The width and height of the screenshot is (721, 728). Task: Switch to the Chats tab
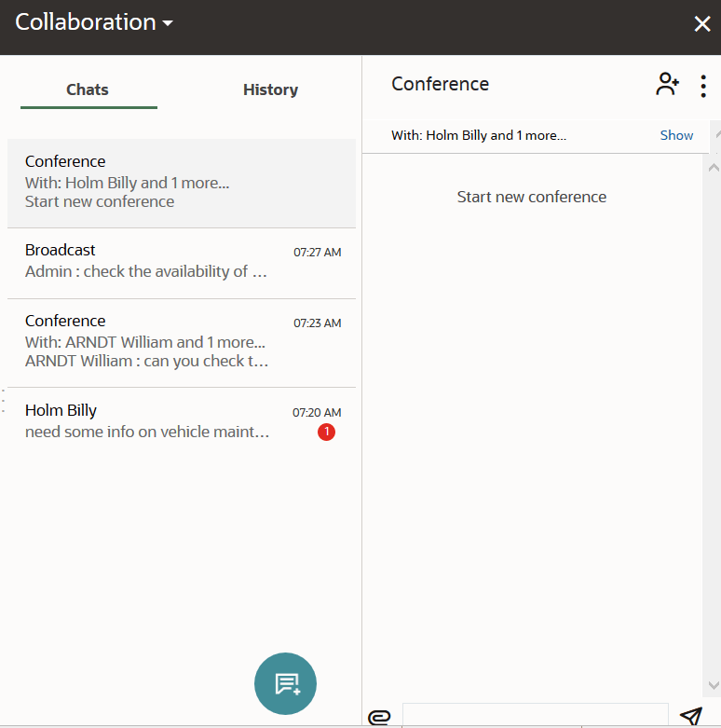88,89
